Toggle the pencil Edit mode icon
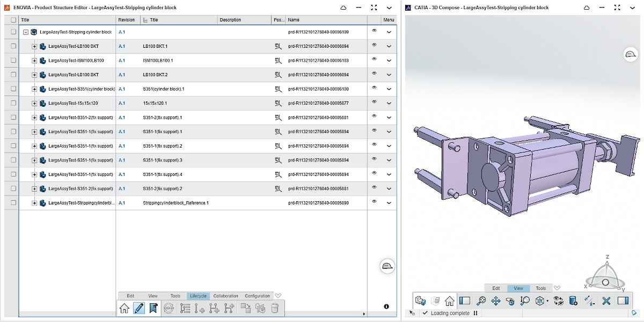The width and height of the screenshot is (644, 322). [x=139, y=308]
